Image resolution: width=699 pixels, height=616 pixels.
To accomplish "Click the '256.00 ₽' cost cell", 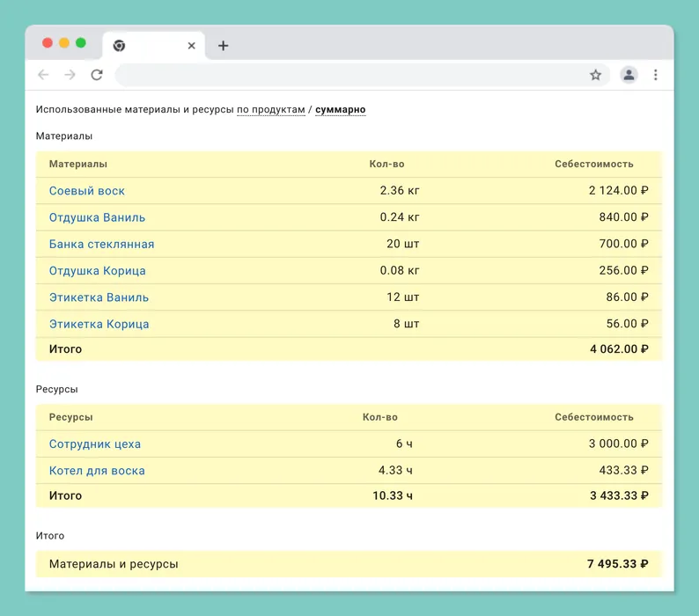I will click(x=623, y=270).
